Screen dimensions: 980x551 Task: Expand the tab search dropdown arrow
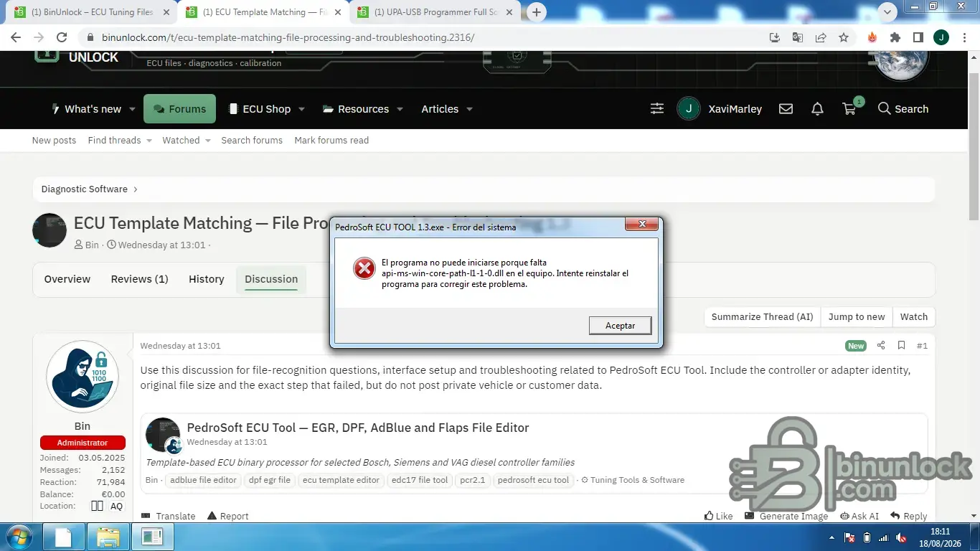(888, 12)
